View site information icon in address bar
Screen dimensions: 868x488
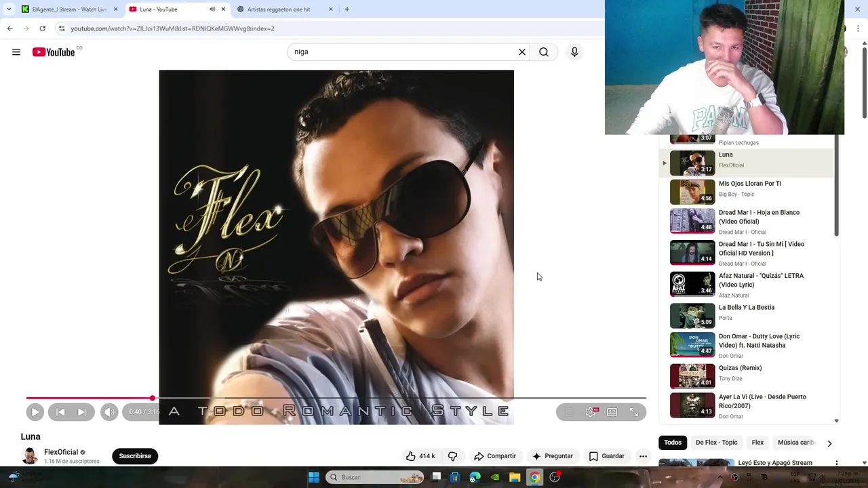pos(62,28)
